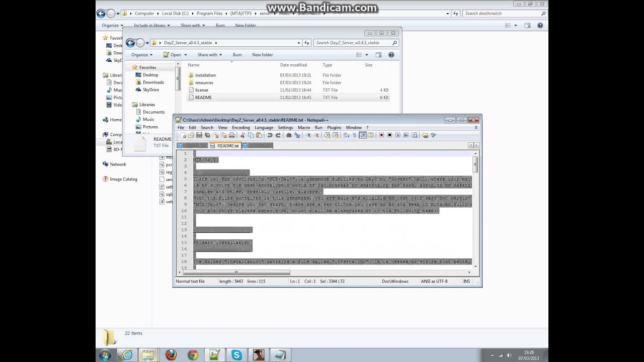The image size is (644, 362).
Task: Click the Date modified column header
Action: click(x=293, y=65)
